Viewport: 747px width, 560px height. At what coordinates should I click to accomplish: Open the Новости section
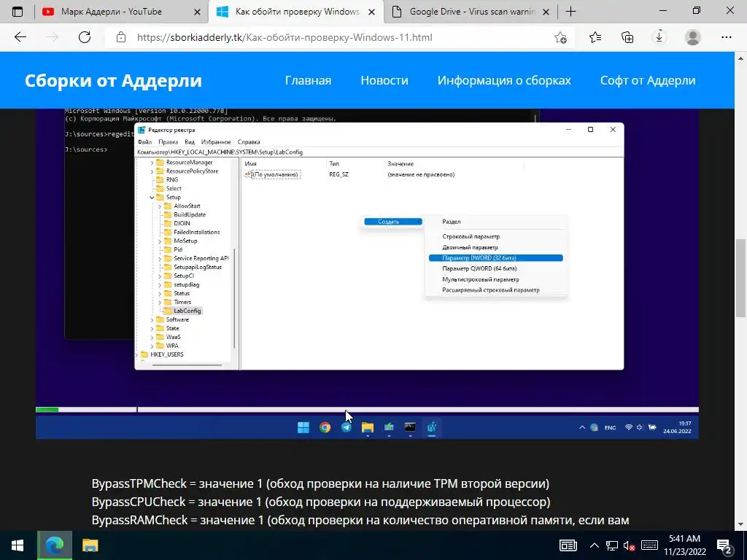tap(384, 80)
